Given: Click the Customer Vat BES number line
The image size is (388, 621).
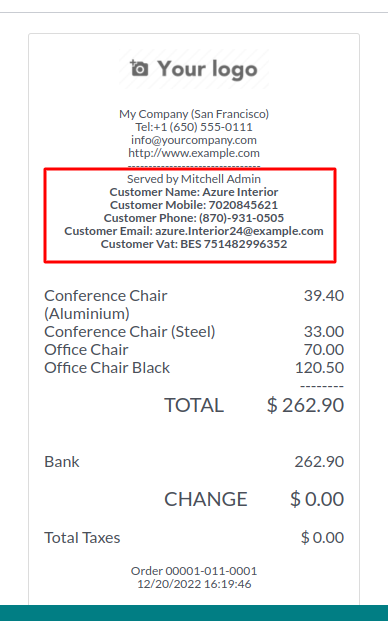Looking at the screenshot, I should [x=194, y=244].
